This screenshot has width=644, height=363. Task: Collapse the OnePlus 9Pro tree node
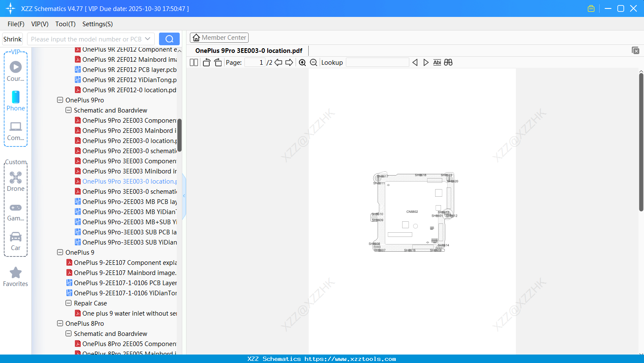60,100
